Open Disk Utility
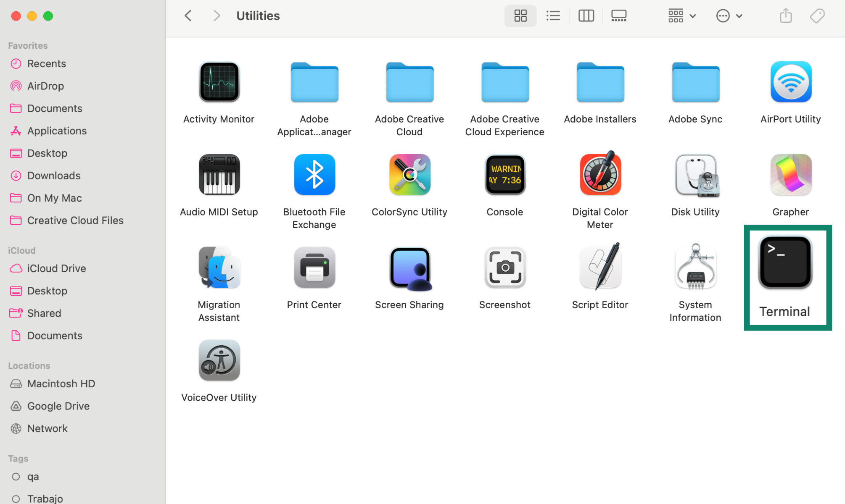Screen dimensions: 845x504 (x=695, y=175)
